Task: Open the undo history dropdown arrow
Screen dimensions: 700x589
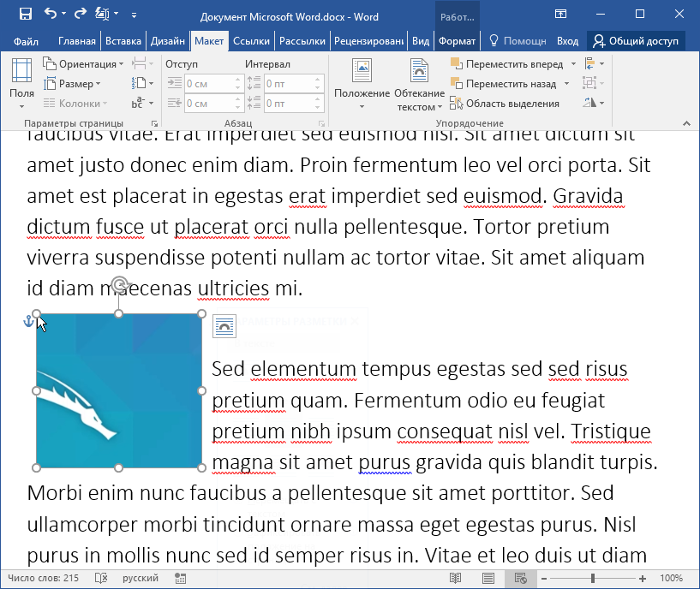Action: (64, 15)
